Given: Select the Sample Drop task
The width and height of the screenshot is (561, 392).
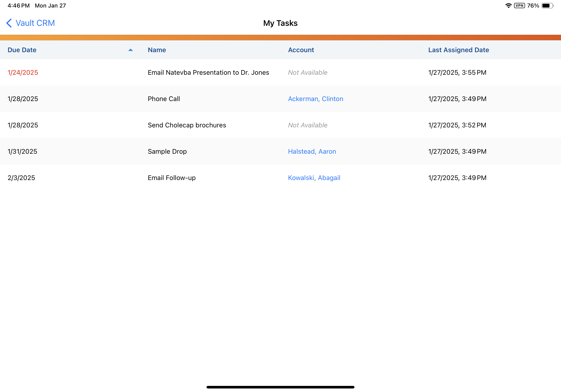Looking at the screenshot, I should click(167, 152).
